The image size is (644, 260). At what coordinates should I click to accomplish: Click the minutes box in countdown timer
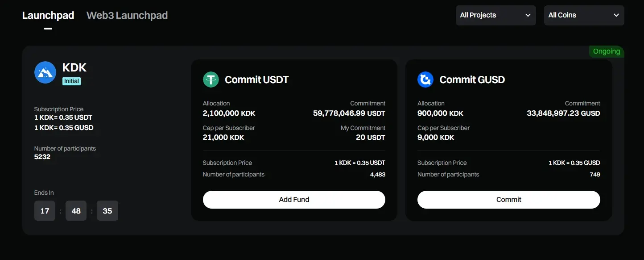(76, 211)
